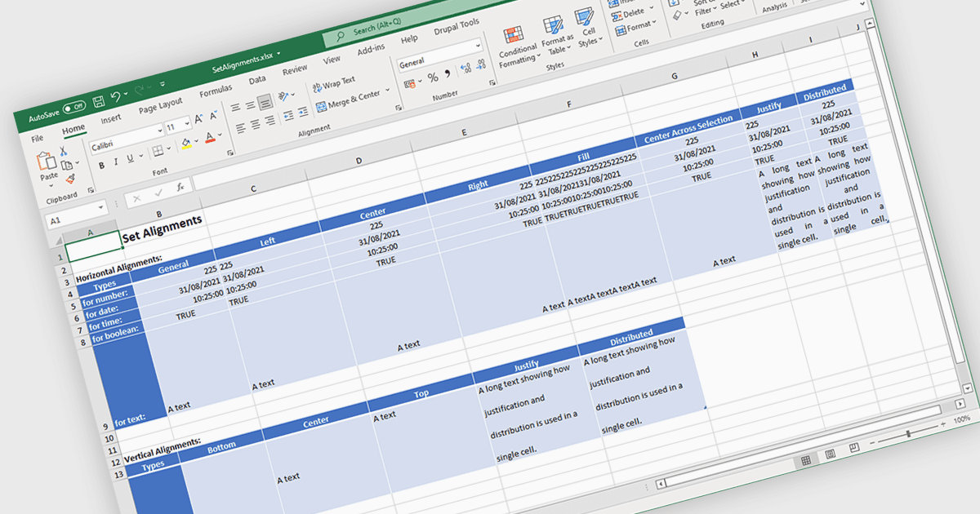Select Align Right icon
Image resolution: width=980 pixels, height=514 pixels.
[270, 121]
